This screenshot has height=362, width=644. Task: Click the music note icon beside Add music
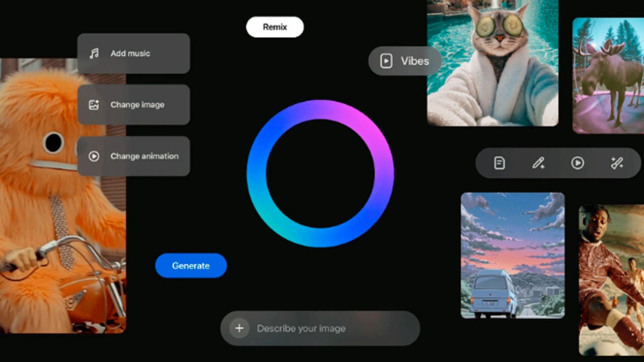pos(94,54)
